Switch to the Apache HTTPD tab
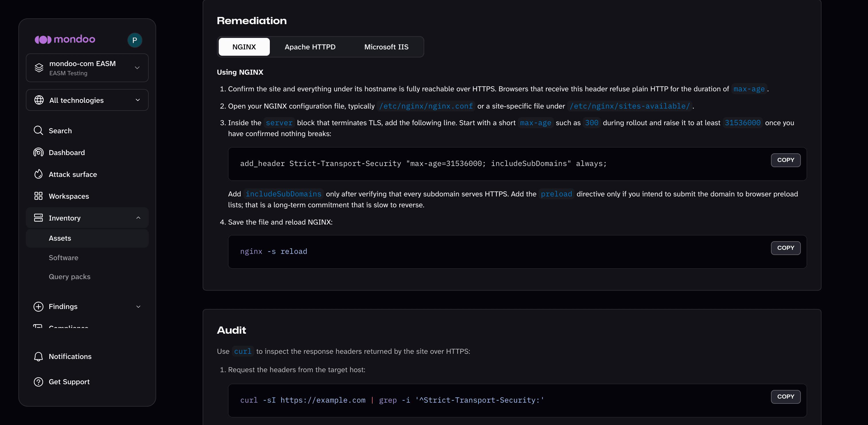 (310, 47)
